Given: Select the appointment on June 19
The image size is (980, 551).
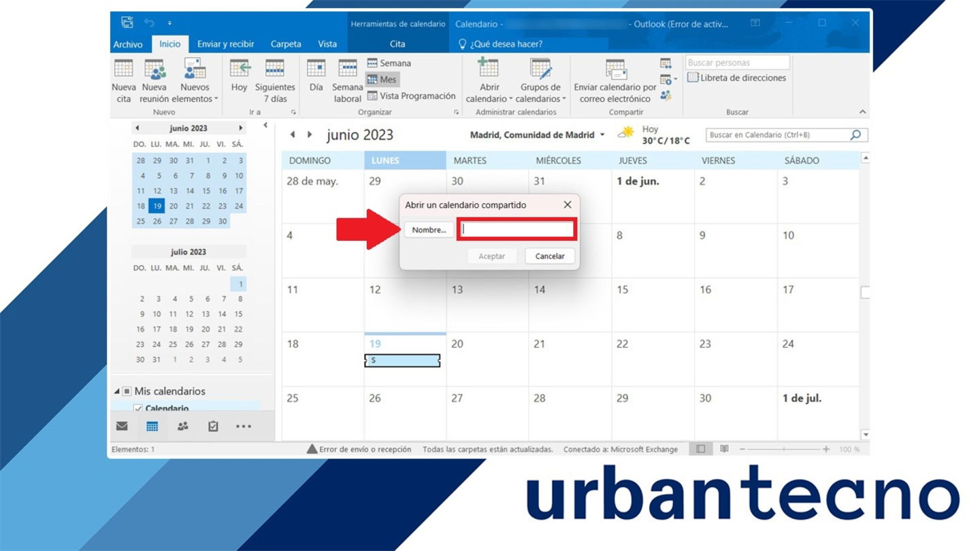Looking at the screenshot, I should [402, 361].
